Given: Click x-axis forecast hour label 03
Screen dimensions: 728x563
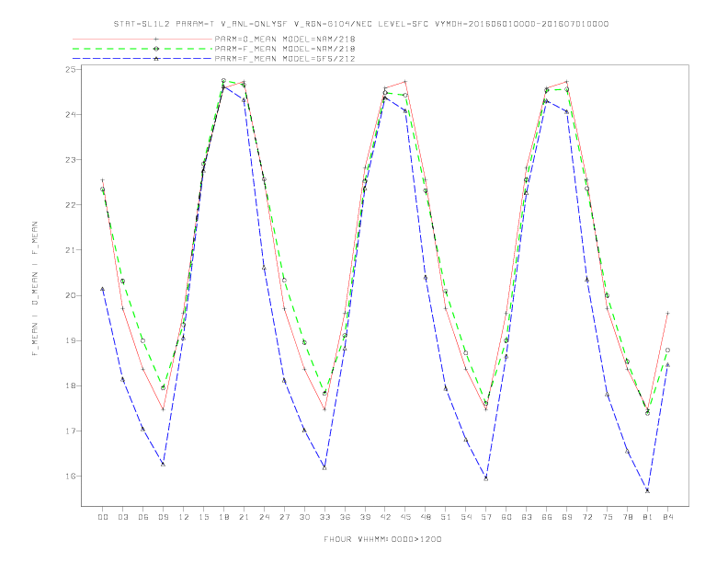Looking at the screenshot, I should pos(122,517).
